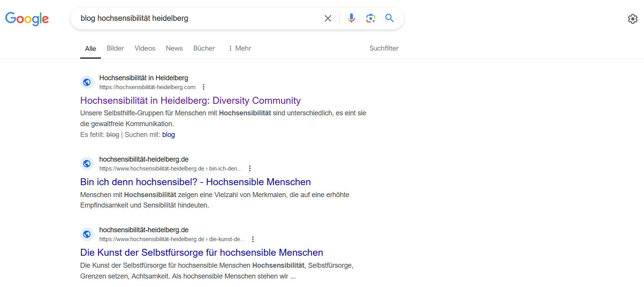This screenshot has width=644, height=287.
Task: Open 'Bin ich denn hochsensibel?' result link
Action: [x=195, y=182]
